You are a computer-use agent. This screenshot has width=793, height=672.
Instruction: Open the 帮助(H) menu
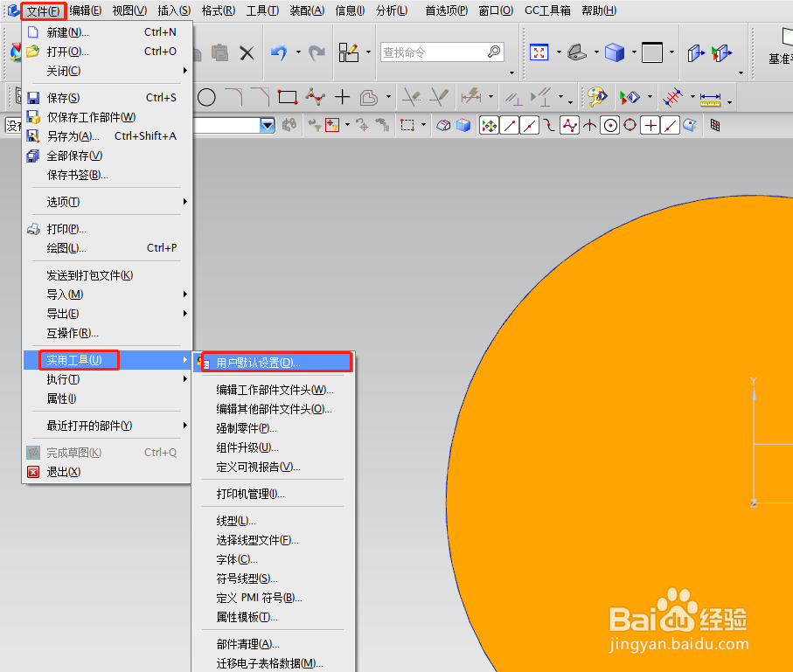tap(599, 10)
